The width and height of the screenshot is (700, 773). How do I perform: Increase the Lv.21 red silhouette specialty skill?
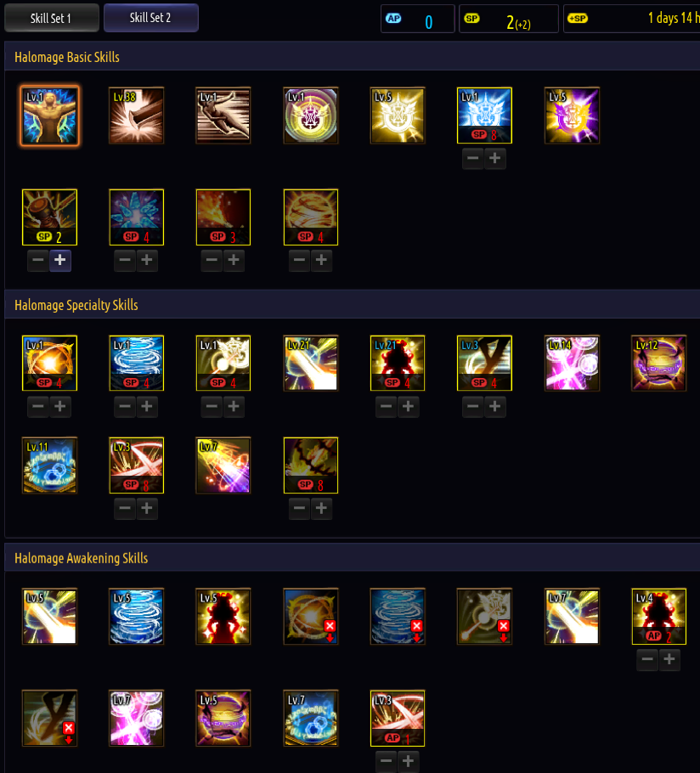point(408,407)
